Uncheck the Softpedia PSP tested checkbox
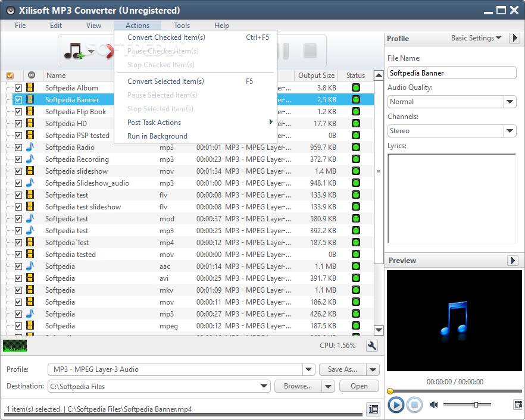Image resolution: width=525 pixels, height=420 pixels. click(x=18, y=136)
